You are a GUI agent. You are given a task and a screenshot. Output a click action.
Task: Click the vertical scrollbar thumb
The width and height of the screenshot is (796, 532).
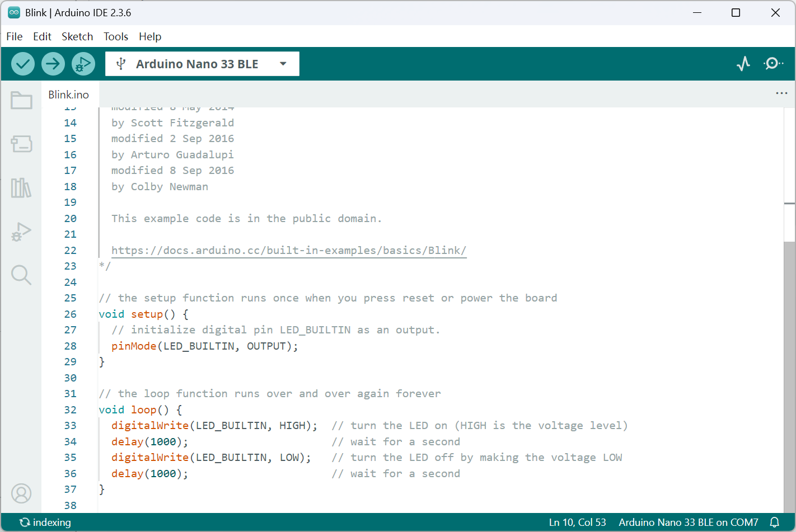(789, 376)
